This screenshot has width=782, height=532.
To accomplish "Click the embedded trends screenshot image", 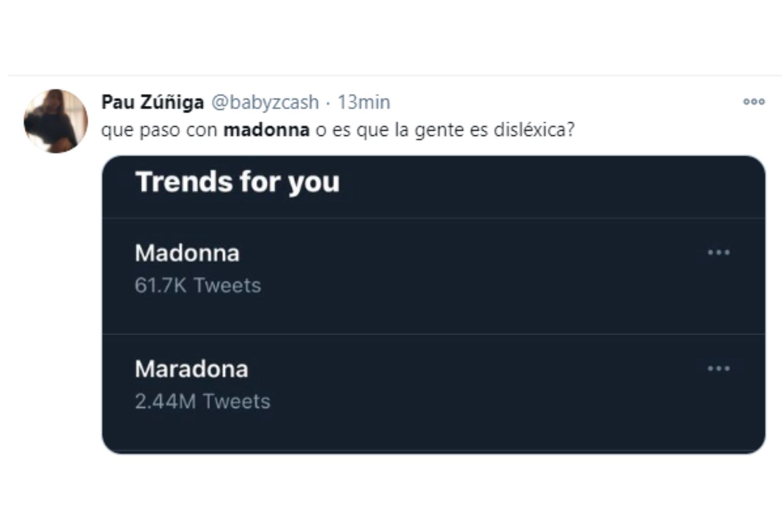I will coord(434,304).
